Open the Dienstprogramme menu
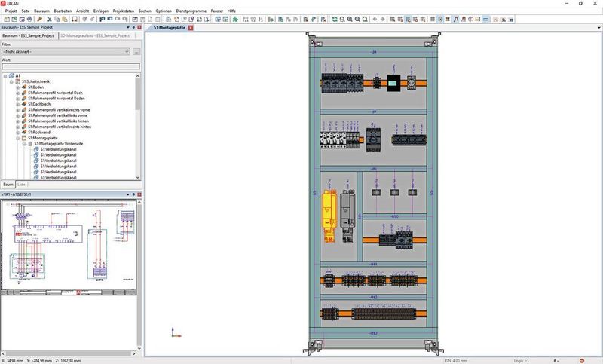The image size is (603, 364). pyautogui.click(x=191, y=11)
